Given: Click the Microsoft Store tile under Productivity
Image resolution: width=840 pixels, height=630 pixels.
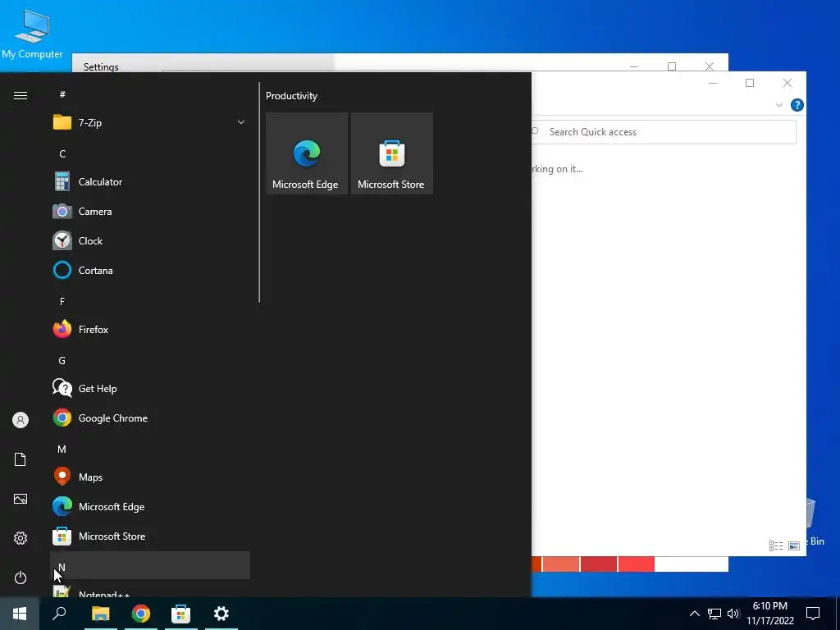Looking at the screenshot, I should click(391, 153).
